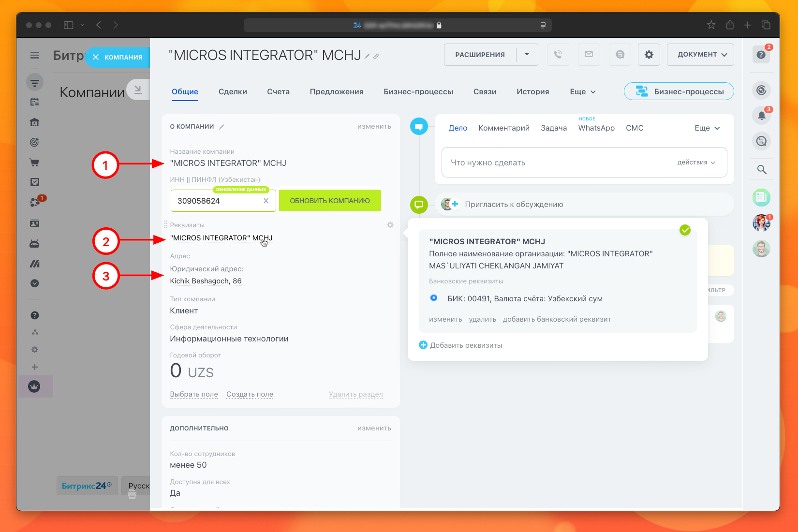
Task: Toggle the green checkmark on requisites card
Action: (685, 230)
